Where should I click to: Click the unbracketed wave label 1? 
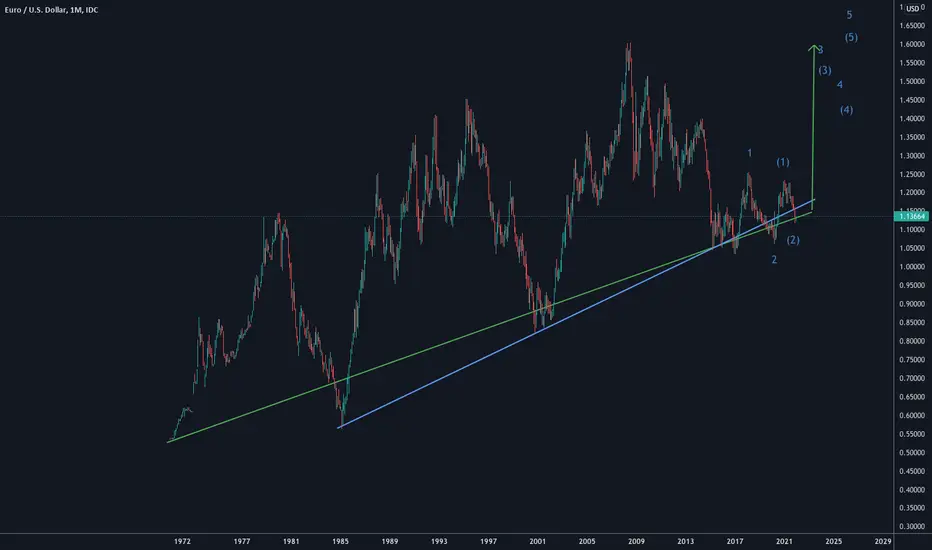click(x=750, y=153)
